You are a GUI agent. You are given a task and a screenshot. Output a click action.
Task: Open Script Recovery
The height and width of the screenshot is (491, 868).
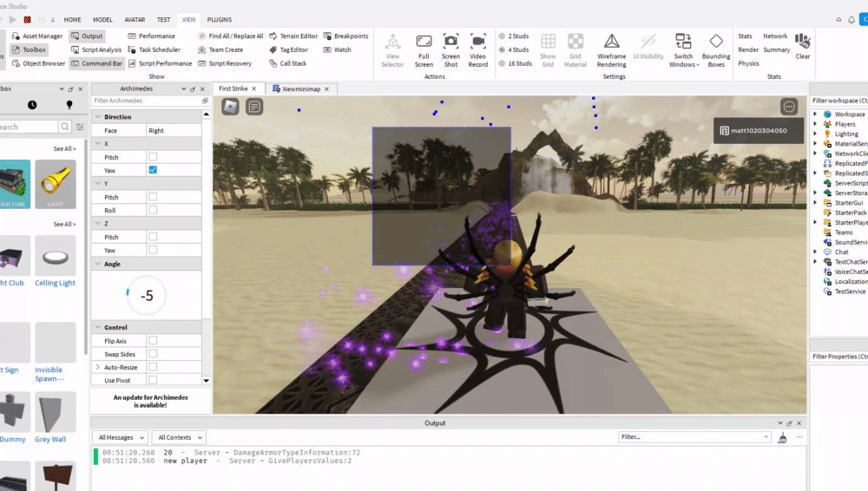[225, 63]
